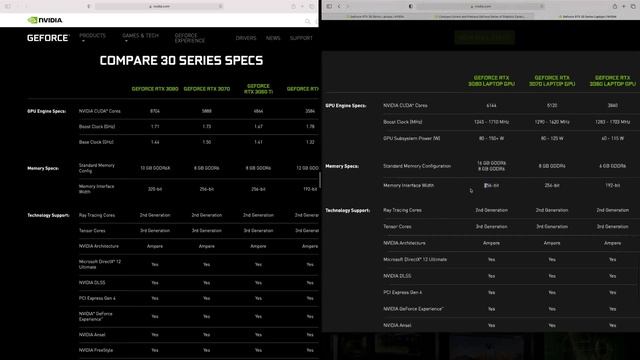
Task: Click the COMPARE 30 SERIES SPECS heading
Action: pos(181,60)
